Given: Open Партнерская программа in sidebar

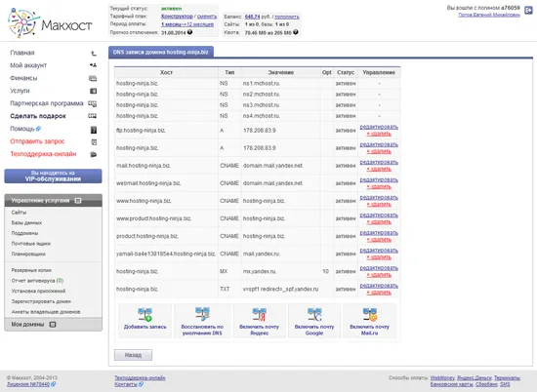Looking at the screenshot, I should (47, 103).
